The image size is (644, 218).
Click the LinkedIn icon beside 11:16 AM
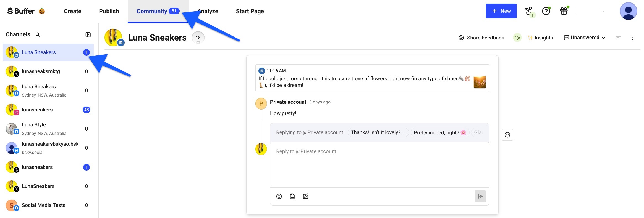261,71
